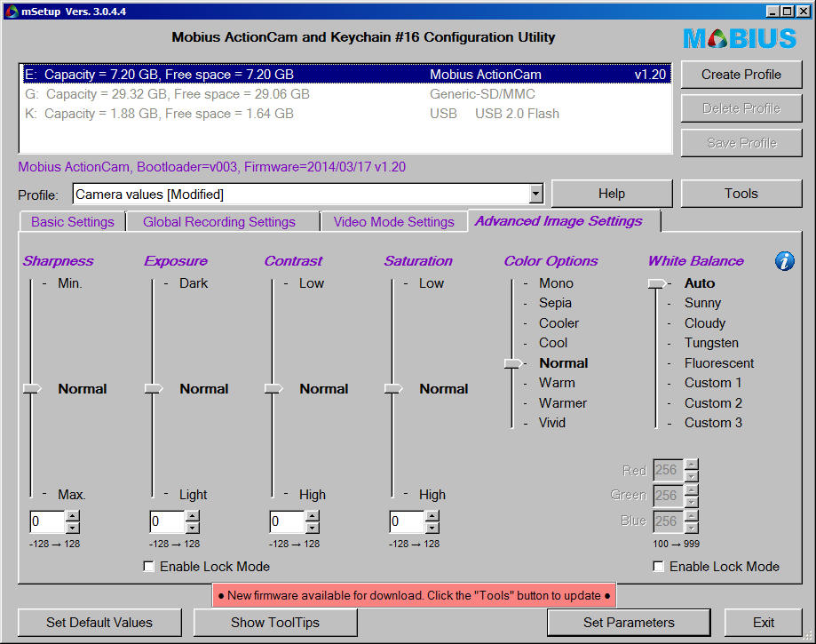Decrease Saturation value with down arrow

pyautogui.click(x=432, y=528)
